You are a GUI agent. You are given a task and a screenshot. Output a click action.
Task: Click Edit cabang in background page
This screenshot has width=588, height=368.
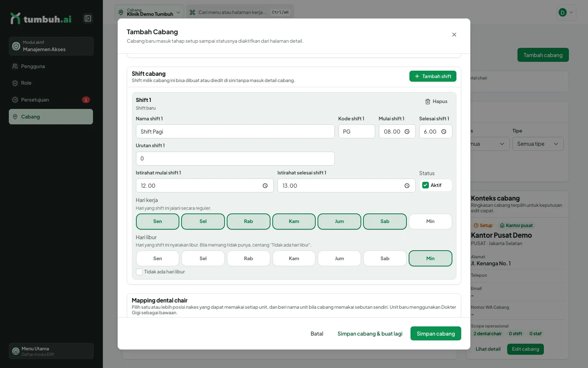coord(526,349)
